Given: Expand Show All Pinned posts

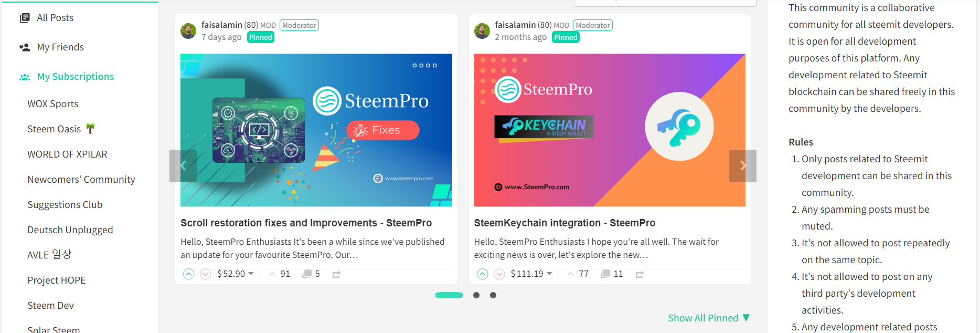Looking at the screenshot, I should pos(709,318).
